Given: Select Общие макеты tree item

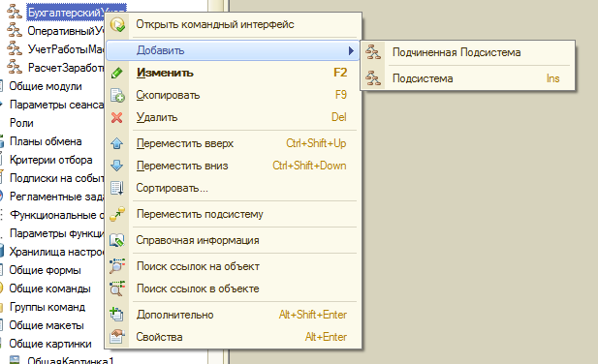Looking at the screenshot, I should [x=47, y=325].
